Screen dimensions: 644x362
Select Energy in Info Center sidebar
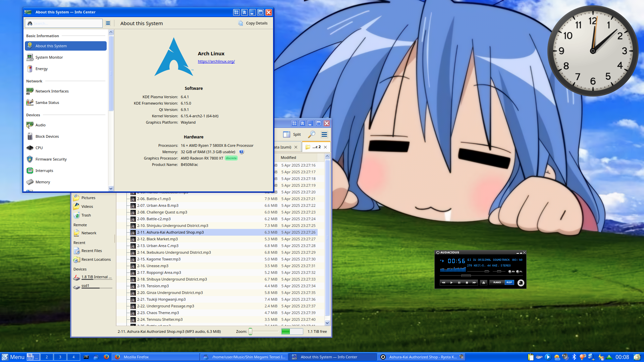pos(66,69)
